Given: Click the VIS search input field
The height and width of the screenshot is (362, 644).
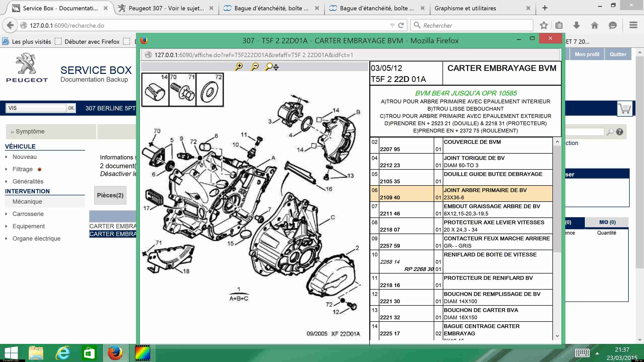Looking at the screenshot, I should tap(36, 108).
